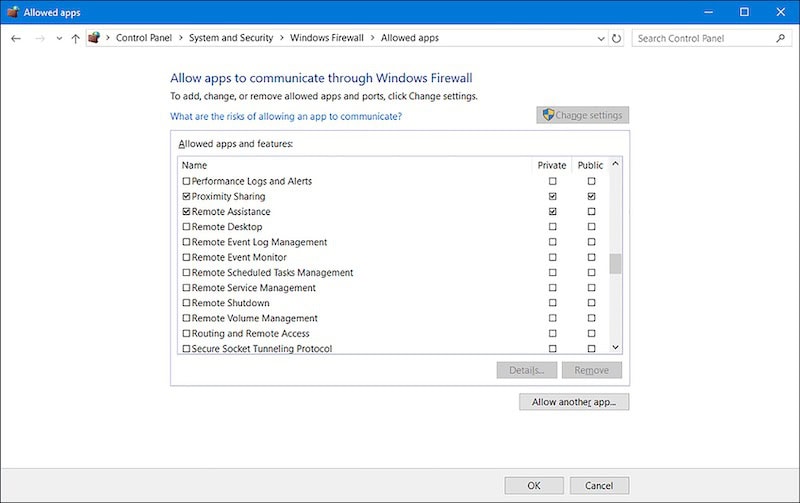Click the Remove button
This screenshot has height=503, width=800.
[592, 370]
